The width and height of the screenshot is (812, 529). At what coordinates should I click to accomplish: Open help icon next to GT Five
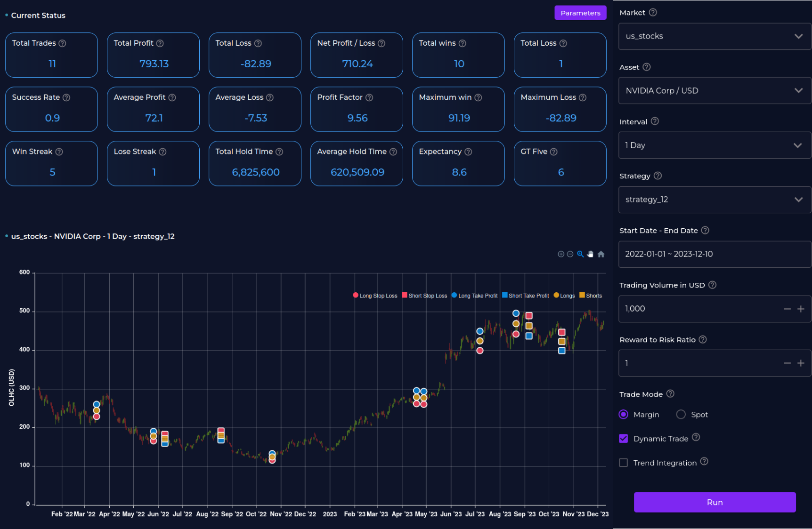pos(554,152)
